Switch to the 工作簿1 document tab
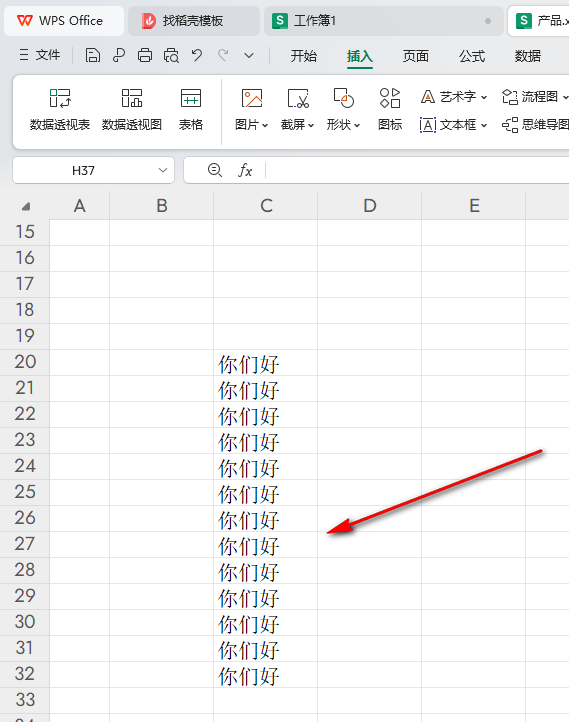 [x=383, y=21]
